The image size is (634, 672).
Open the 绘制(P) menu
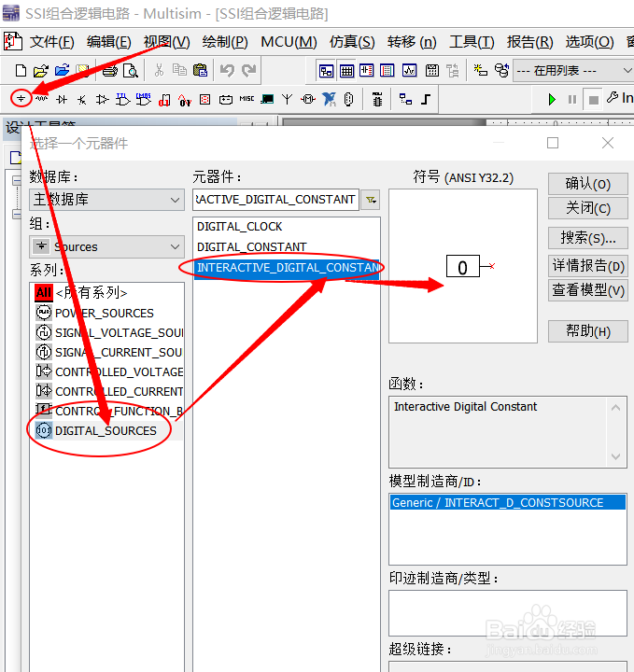tap(225, 42)
